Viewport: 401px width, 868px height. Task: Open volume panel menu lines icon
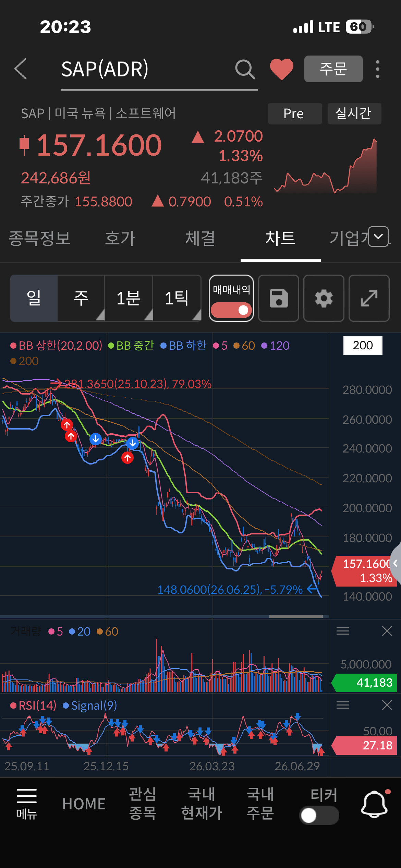[343, 631]
